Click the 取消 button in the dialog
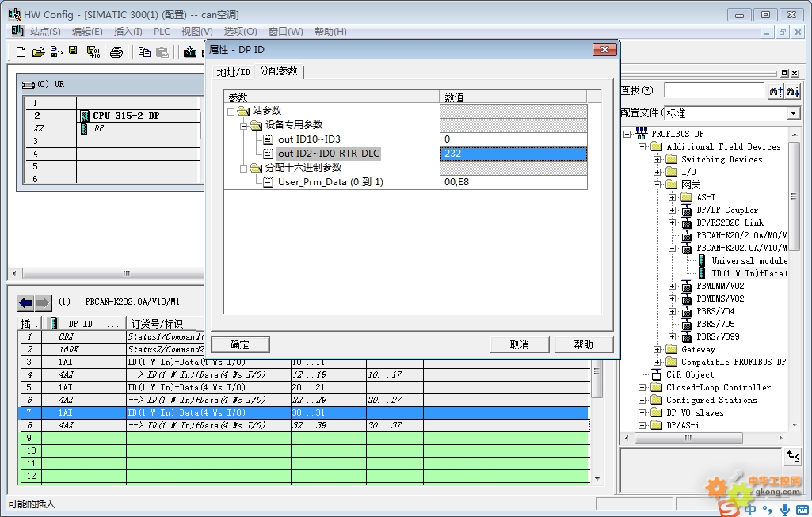Screen dimensions: 812x517 click(520, 344)
